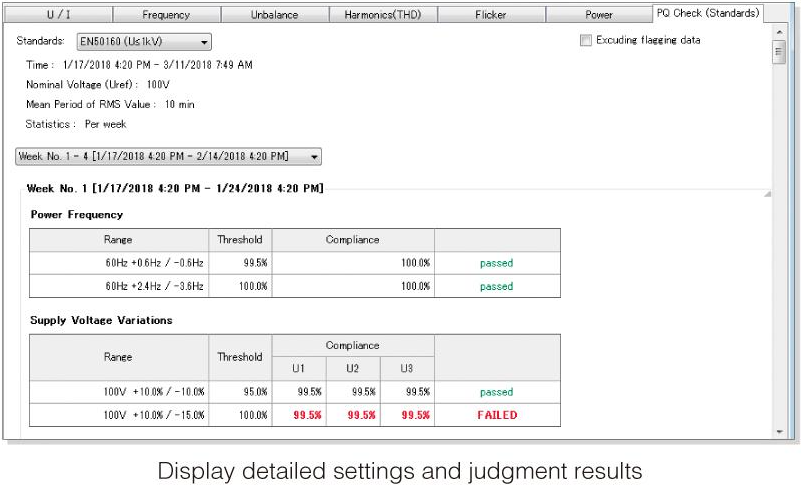The height and width of the screenshot is (489, 804).
Task: Switch to the Flicker tab
Action: click(491, 15)
